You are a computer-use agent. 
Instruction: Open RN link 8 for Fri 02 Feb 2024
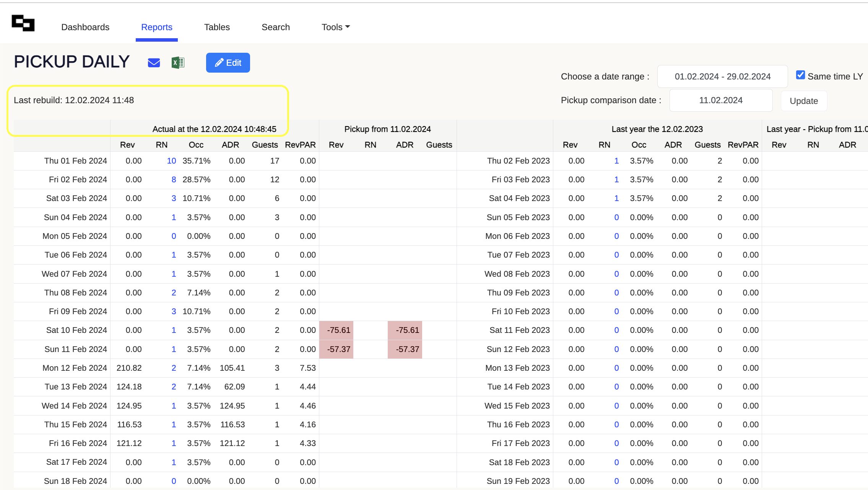point(174,180)
